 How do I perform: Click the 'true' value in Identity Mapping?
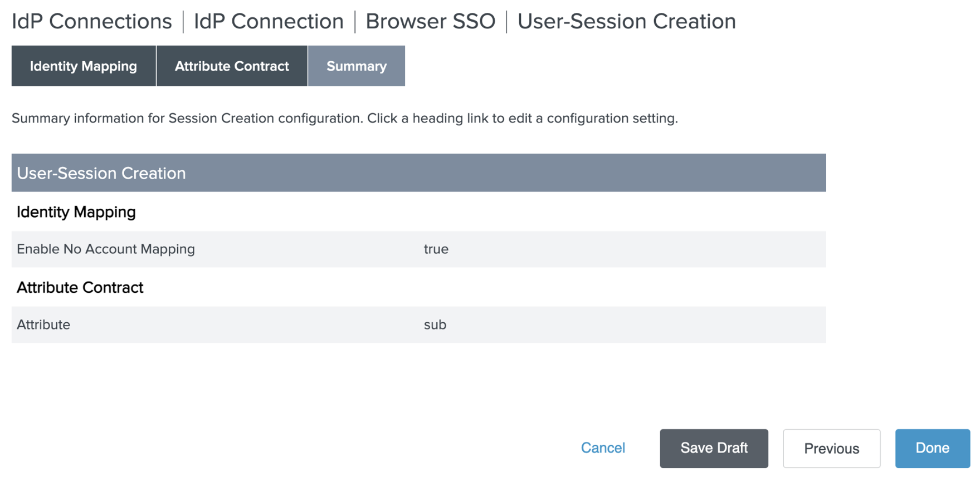tap(436, 249)
